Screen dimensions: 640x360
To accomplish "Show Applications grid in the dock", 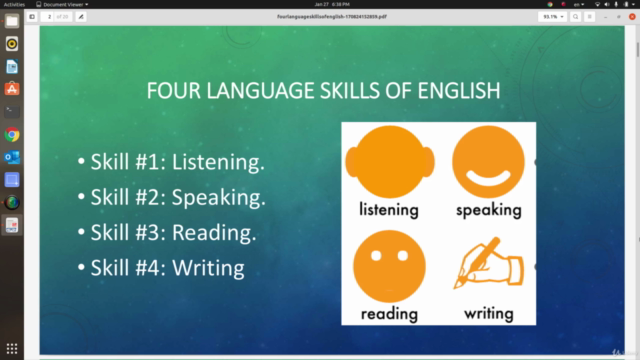I will tap(12, 348).
